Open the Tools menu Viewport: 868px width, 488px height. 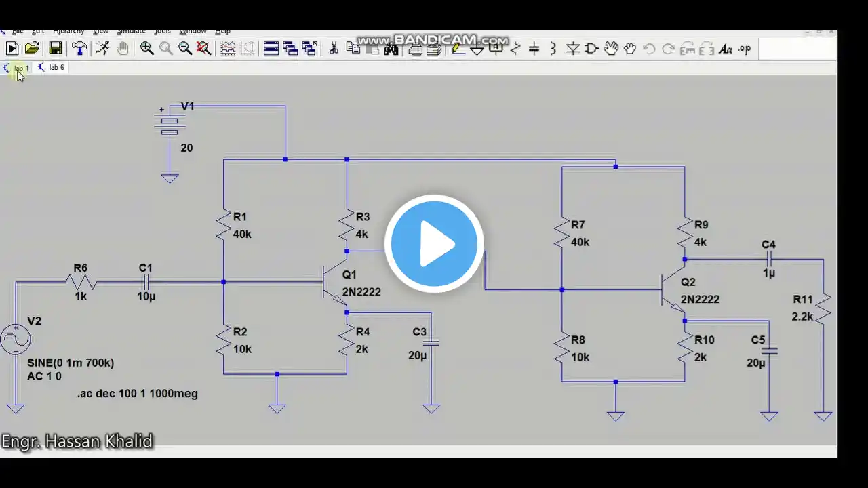(162, 31)
